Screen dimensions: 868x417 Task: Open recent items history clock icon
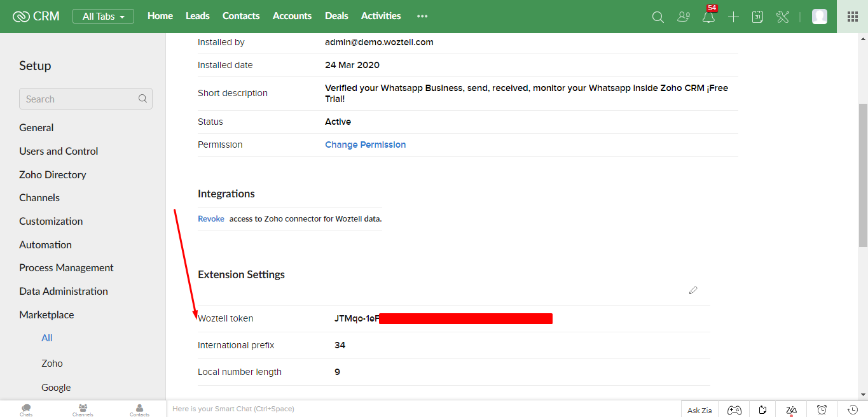853,410
